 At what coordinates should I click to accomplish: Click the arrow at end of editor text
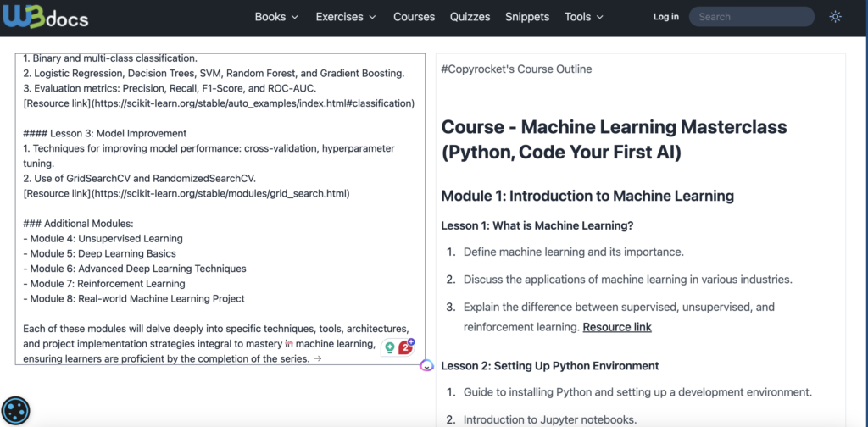[317, 359]
